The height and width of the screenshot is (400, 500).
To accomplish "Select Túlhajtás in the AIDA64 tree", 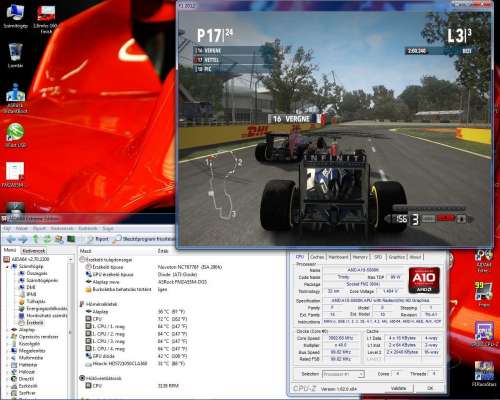I will click(x=32, y=301).
